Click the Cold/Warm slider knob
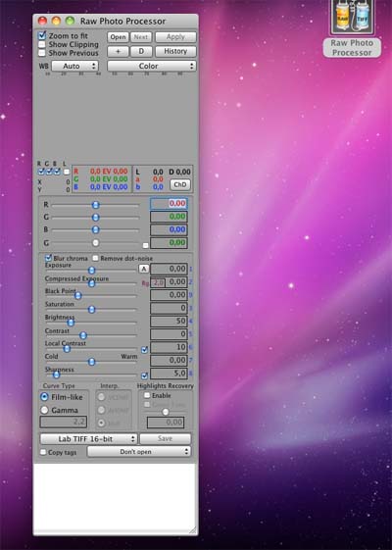 tap(91, 362)
